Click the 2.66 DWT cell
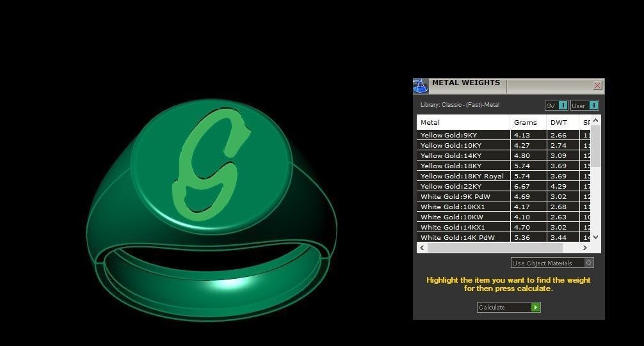644x346 pixels. tap(563, 135)
